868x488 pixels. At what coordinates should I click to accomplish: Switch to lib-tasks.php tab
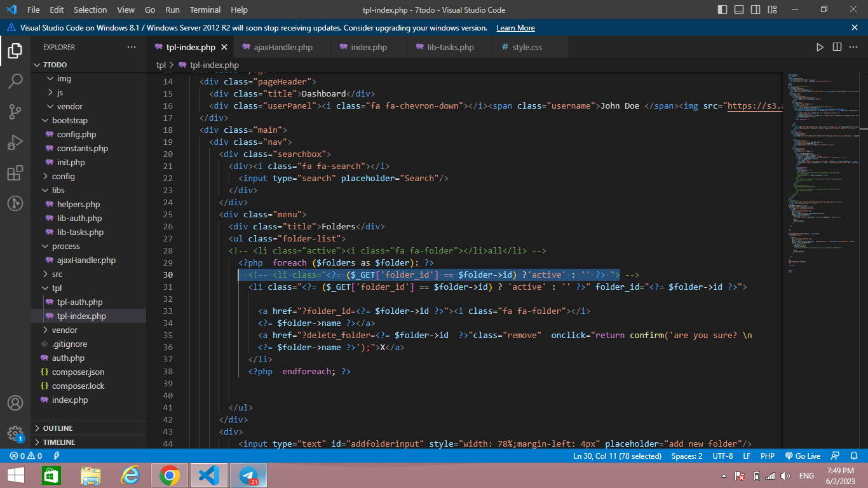(x=451, y=47)
